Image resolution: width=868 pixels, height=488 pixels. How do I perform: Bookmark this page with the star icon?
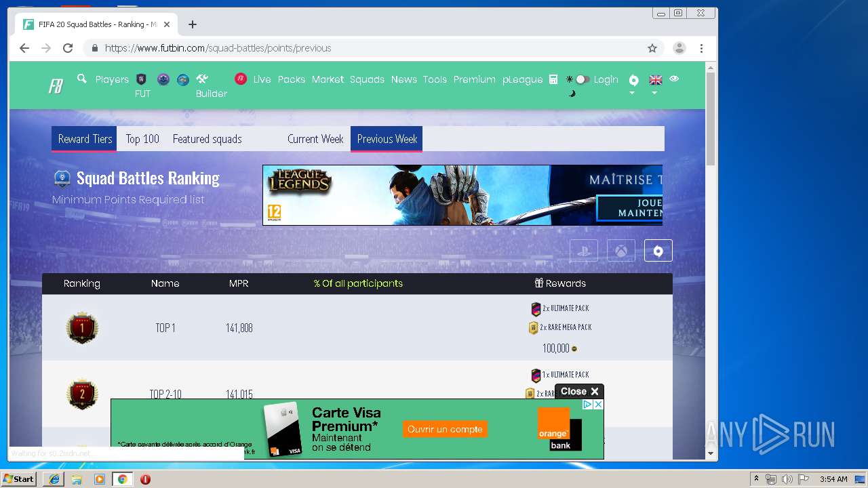652,48
